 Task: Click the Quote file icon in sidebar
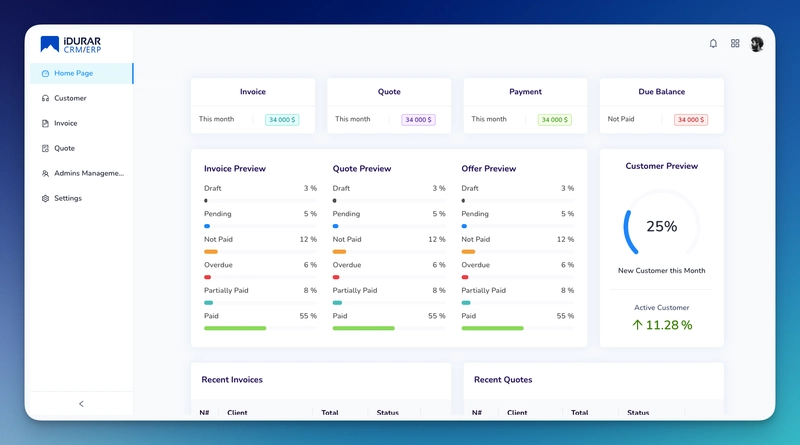[x=45, y=149]
